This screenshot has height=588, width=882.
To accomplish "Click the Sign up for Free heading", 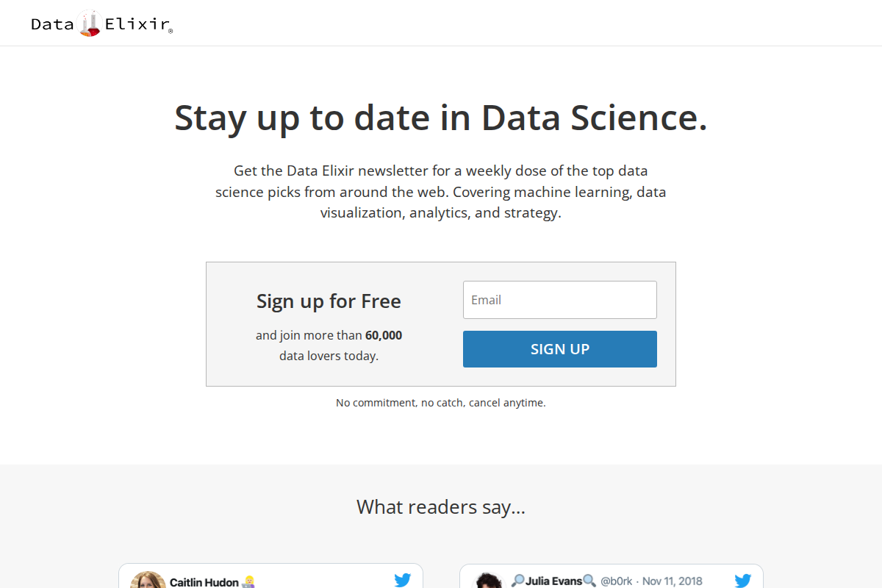I will [329, 301].
